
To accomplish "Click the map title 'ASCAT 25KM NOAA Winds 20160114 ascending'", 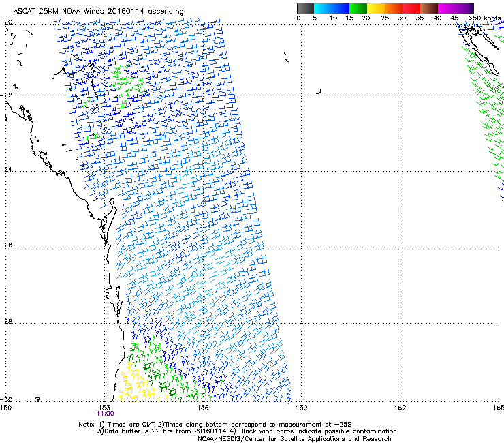I will 98,12.
